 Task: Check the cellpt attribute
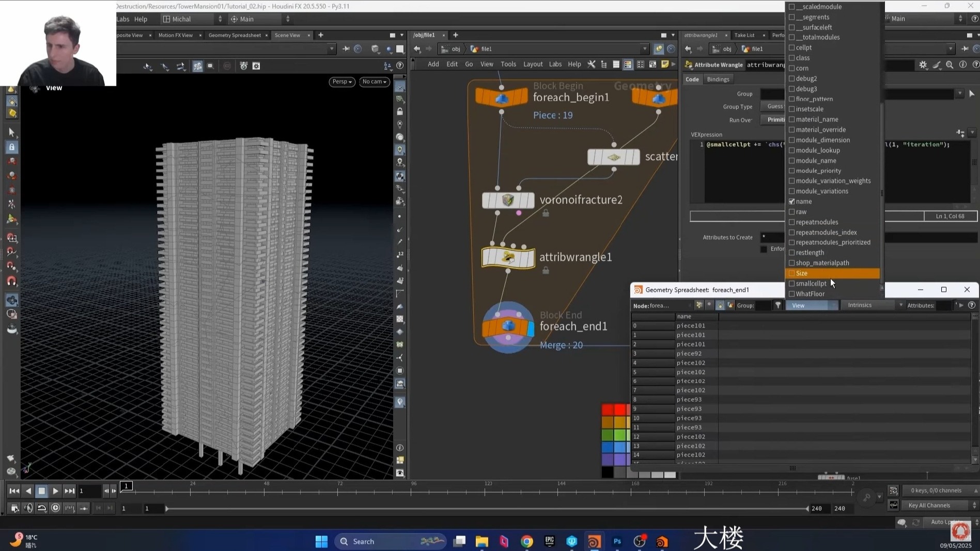pos(791,48)
